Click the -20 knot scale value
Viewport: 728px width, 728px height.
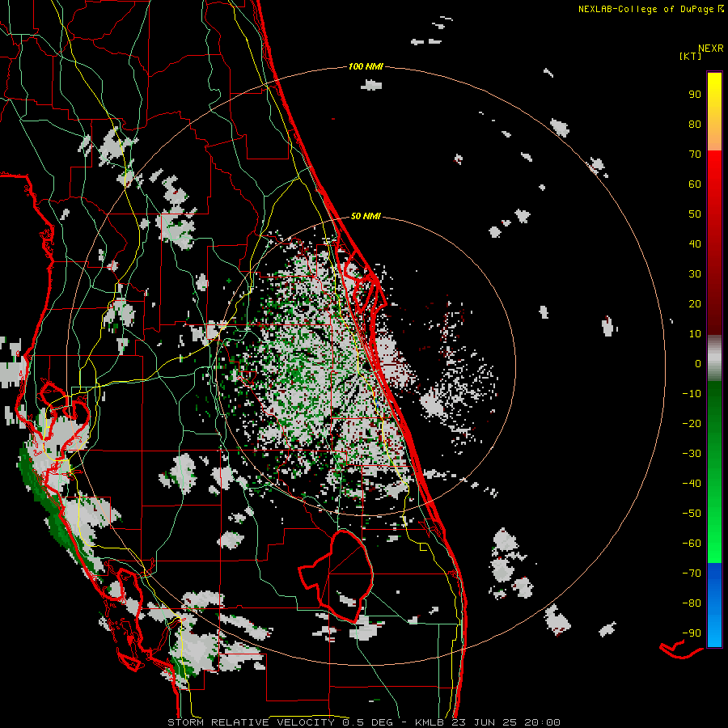coord(692,424)
